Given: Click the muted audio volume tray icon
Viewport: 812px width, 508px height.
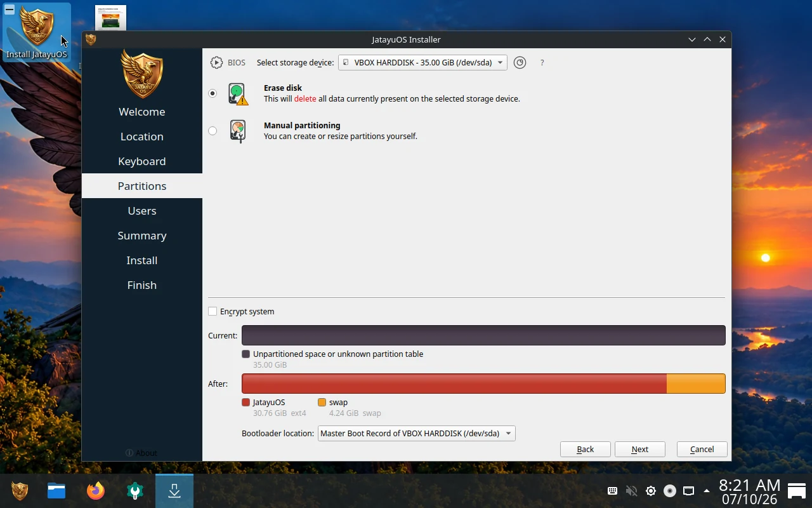Looking at the screenshot, I should coord(631,491).
